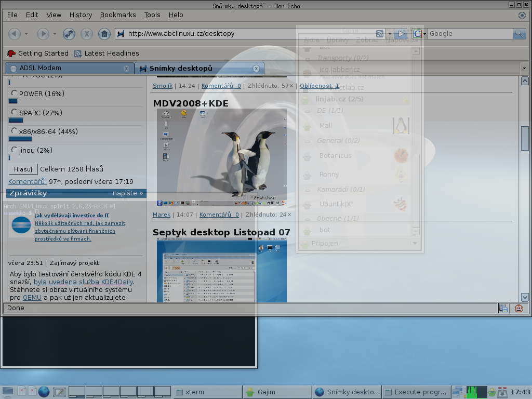Open the File menu

[12, 15]
